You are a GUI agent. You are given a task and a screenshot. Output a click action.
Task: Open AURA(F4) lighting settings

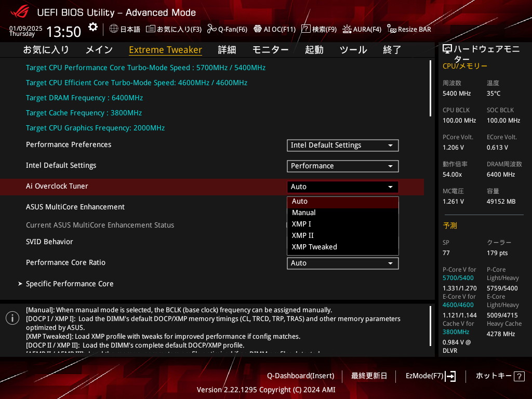[x=347, y=29]
